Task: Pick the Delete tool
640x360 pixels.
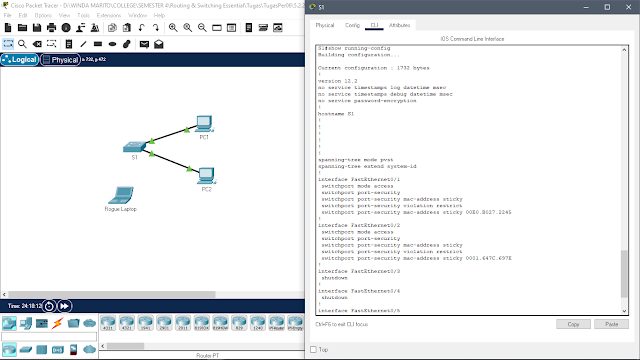Action: coord(37,44)
